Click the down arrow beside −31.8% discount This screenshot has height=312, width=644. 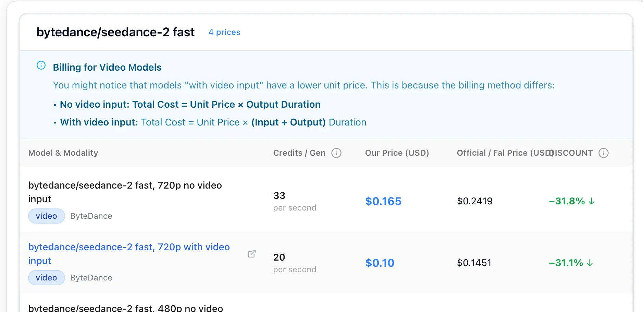592,201
